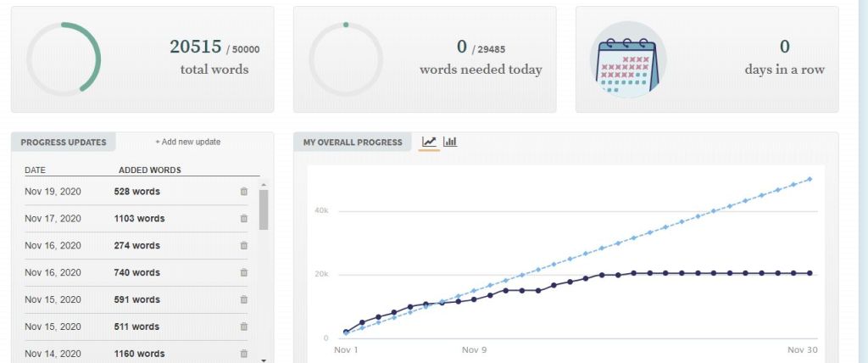Delete the 1103 words update entry
The image size is (868, 363).
coord(244,219)
